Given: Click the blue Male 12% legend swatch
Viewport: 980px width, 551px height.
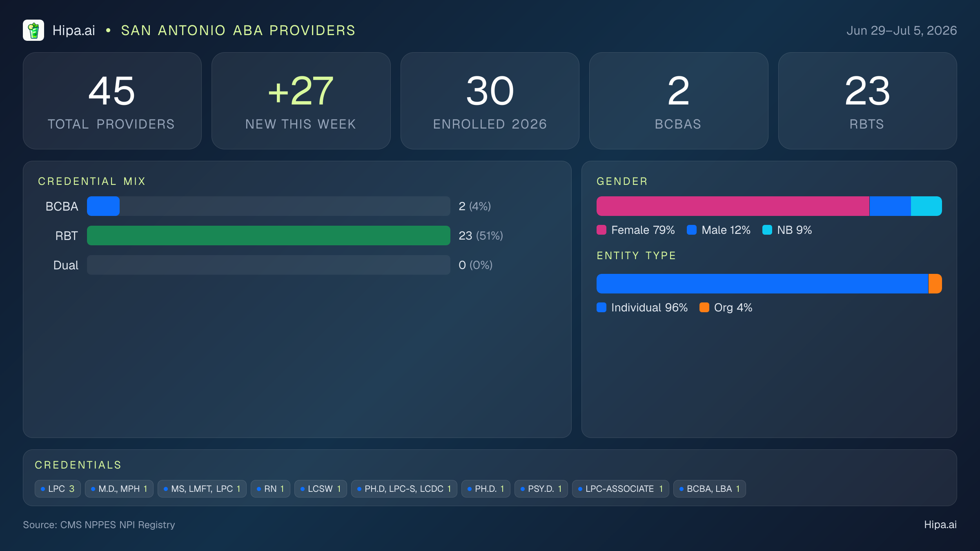Looking at the screenshot, I should pos(692,230).
